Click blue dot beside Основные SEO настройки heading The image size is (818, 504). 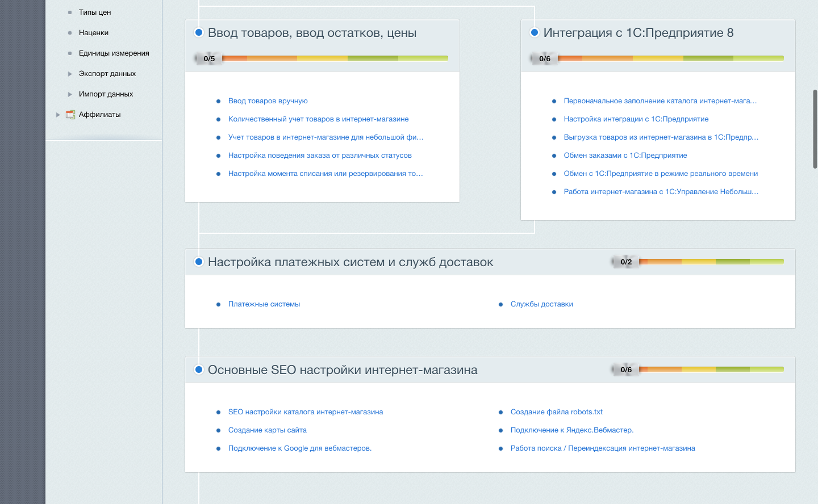(199, 369)
